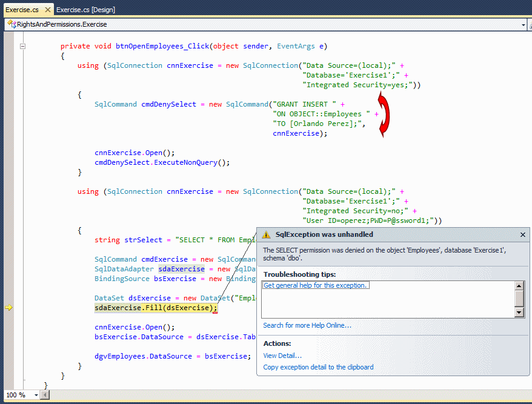Open the RightsAndPermissions.Exercise class dropdown
The height and width of the screenshot is (404, 532).
point(523,25)
